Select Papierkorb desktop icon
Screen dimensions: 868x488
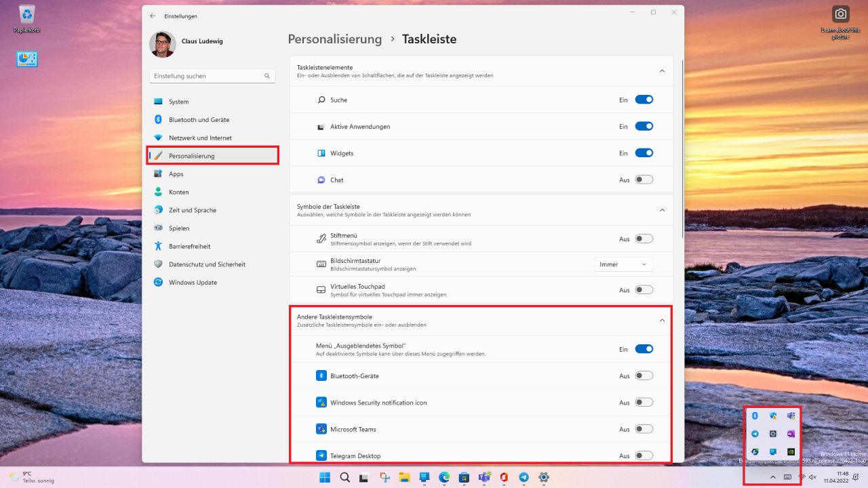pos(27,19)
